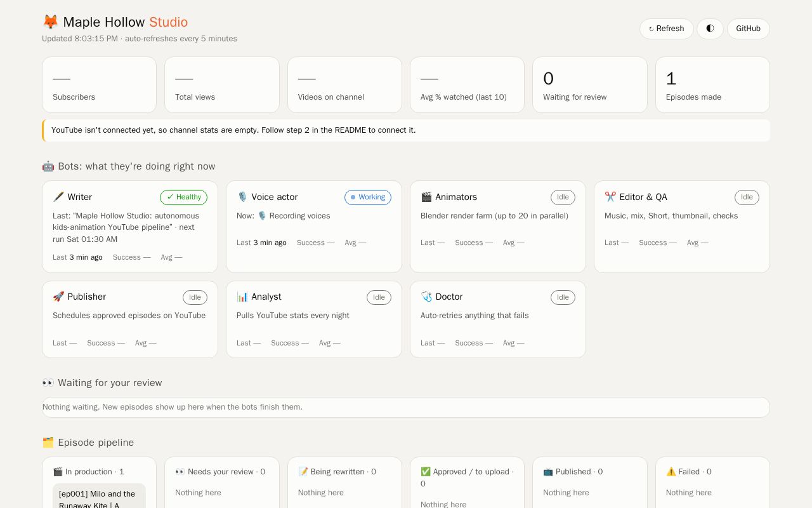Click the Refresh button
Screen dimensions: 812x508
pos(666,29)
